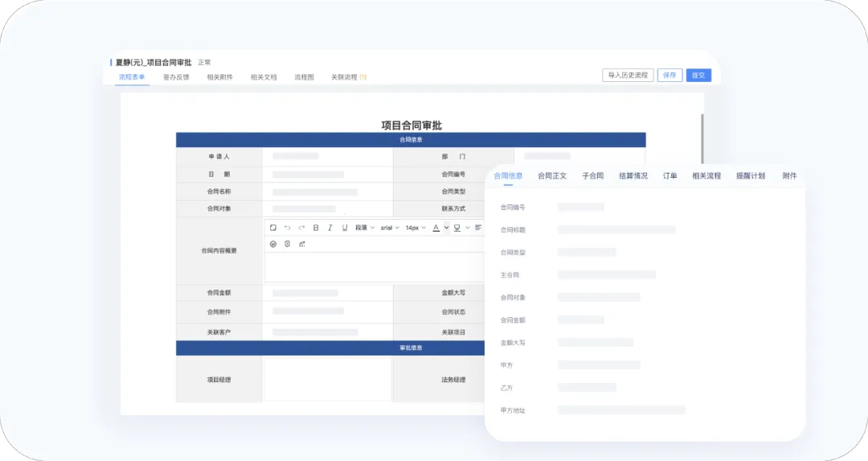
Task: Click the 导入历史流程 button
Action: (x=628, y=75)
